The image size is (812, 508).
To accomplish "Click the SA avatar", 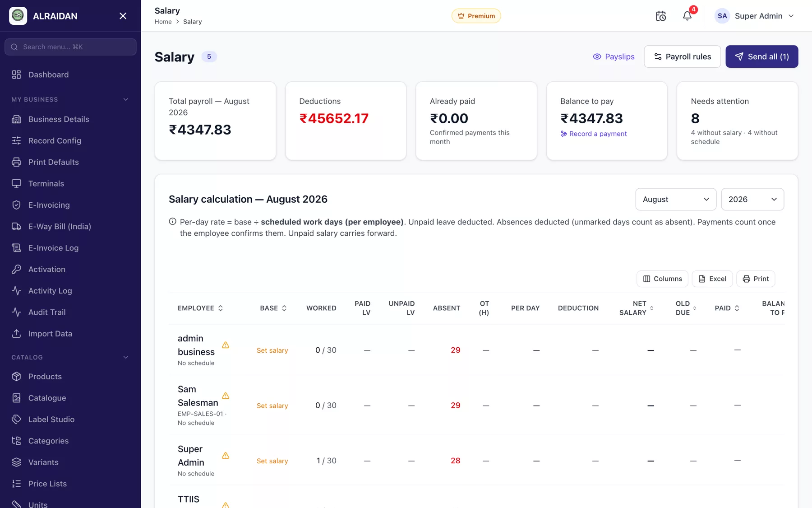I will tap(722, 16).
